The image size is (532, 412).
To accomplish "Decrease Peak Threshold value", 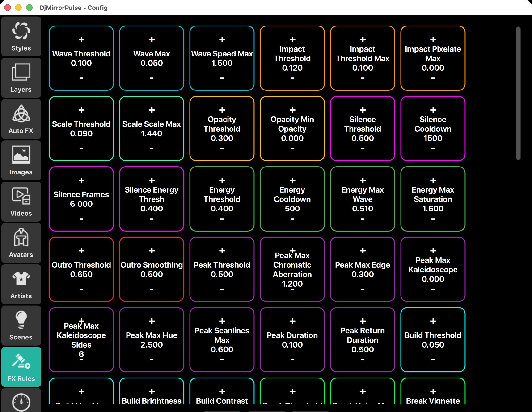I will pos(222,289).
